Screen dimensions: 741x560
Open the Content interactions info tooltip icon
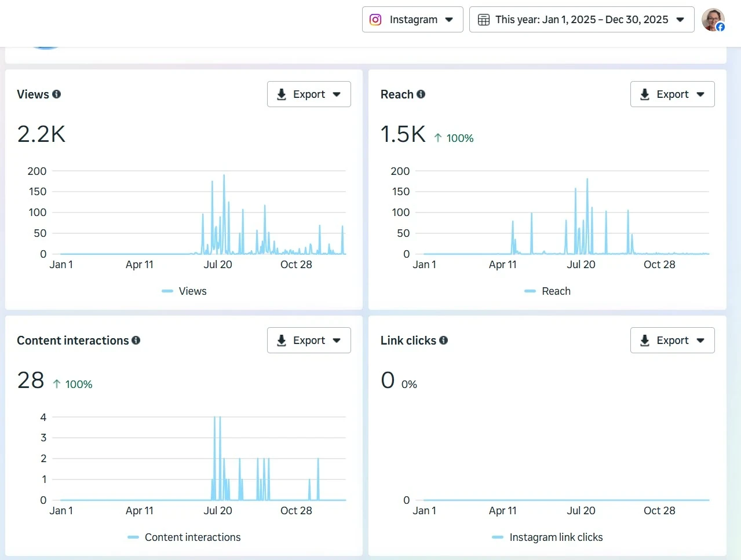pyautogui.click(x=136, y=341)
